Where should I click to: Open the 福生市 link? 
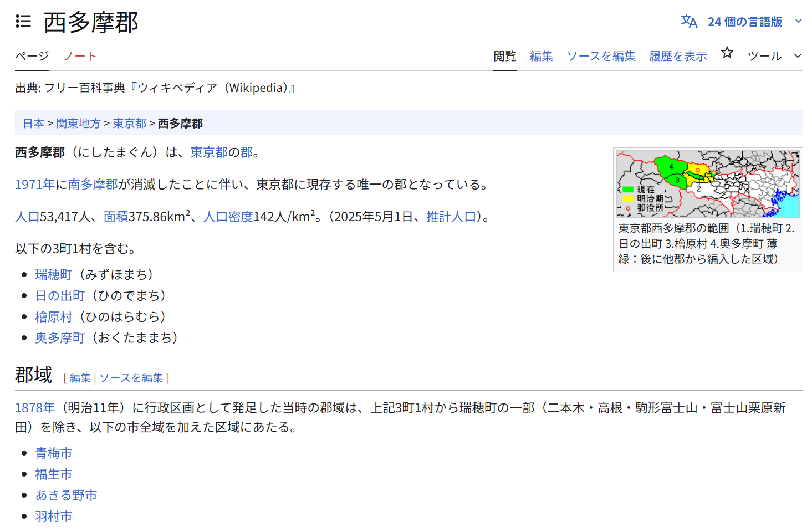click(54, 474)
